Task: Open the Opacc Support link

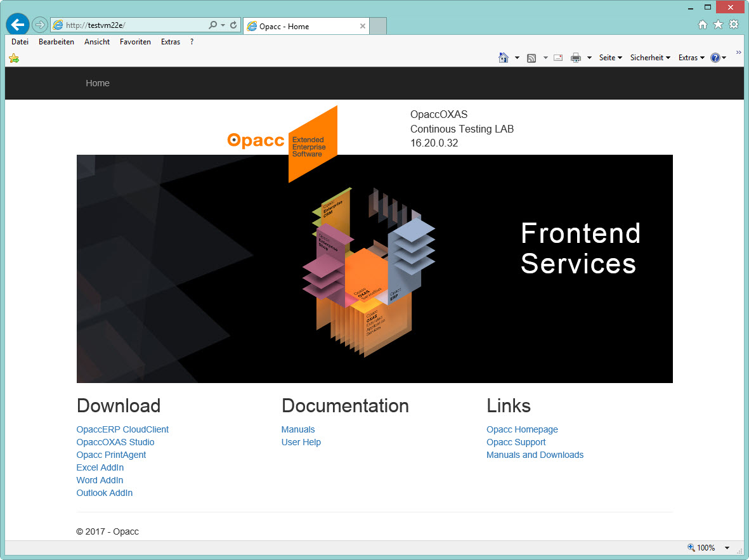Action: coord(516,442)
